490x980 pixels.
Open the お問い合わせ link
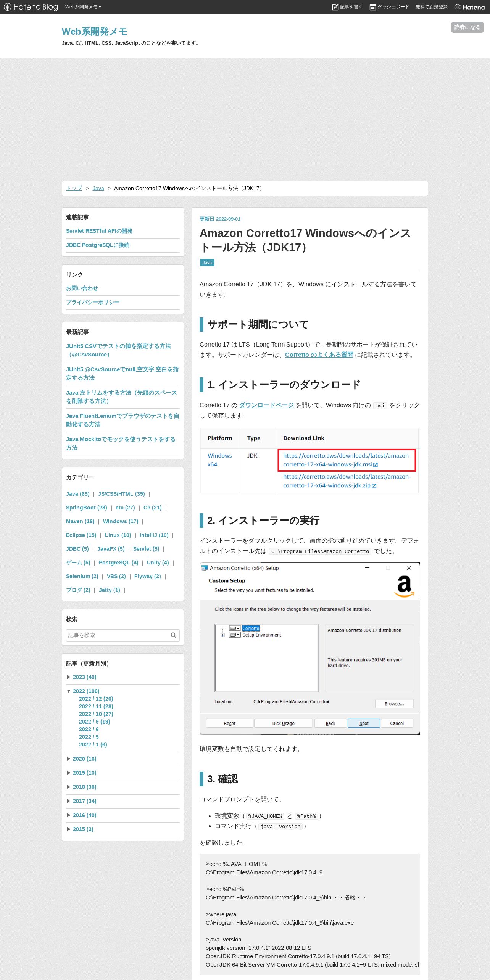(x=82, y=288)
